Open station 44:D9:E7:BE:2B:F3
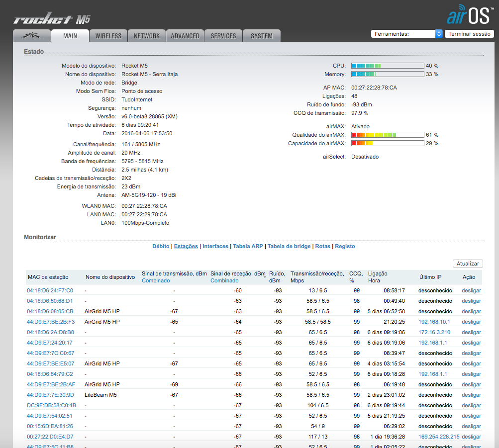Viewport: 499px width, 448px height. tap(51, 322)
